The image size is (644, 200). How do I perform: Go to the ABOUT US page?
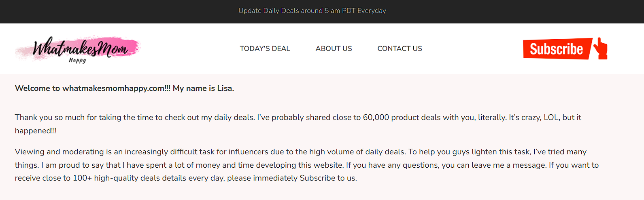pyautogui.click(x=334, y=48)
